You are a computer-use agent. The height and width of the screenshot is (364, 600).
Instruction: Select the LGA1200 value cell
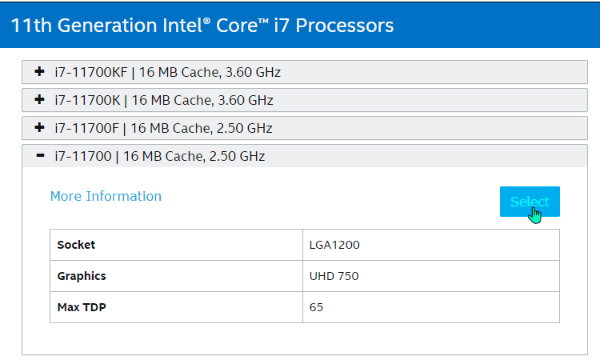431,245
